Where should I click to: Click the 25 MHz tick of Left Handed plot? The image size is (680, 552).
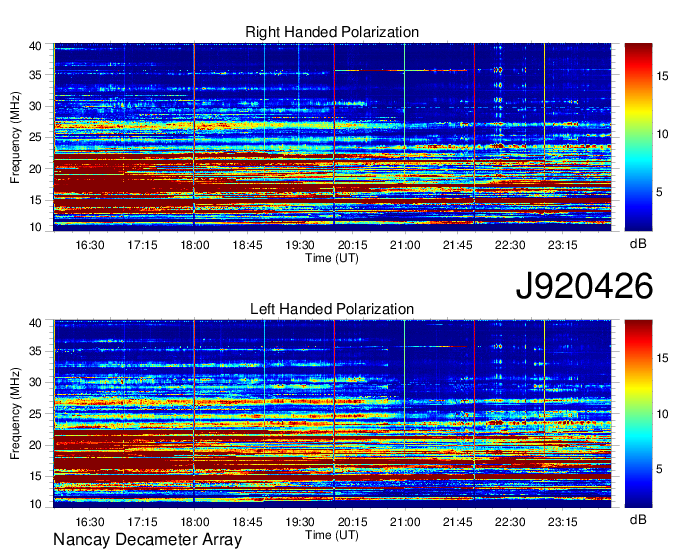point(35,414)
